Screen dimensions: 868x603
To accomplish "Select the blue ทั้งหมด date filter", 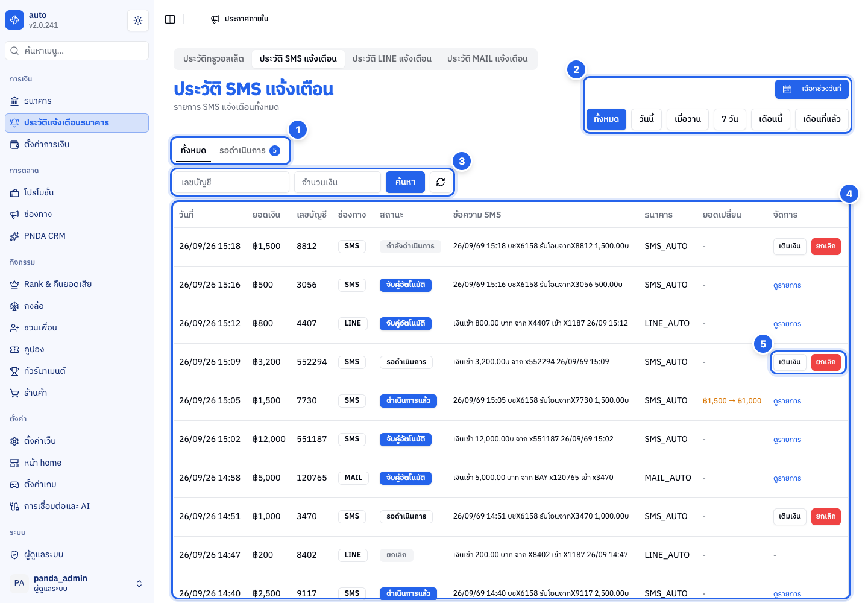I will pos(606,119).
